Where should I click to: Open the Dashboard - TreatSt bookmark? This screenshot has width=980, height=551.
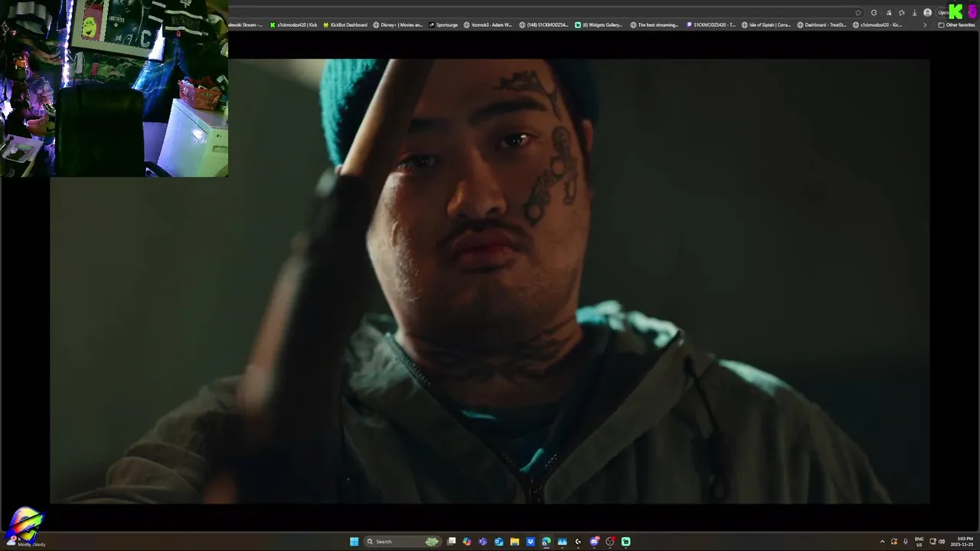click(822, 24)
